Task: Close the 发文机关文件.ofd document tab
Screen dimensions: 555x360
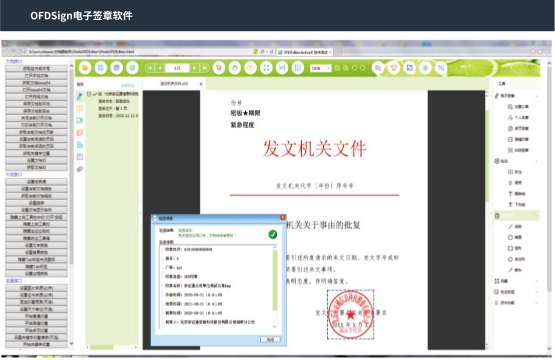Action: (201, 84)
